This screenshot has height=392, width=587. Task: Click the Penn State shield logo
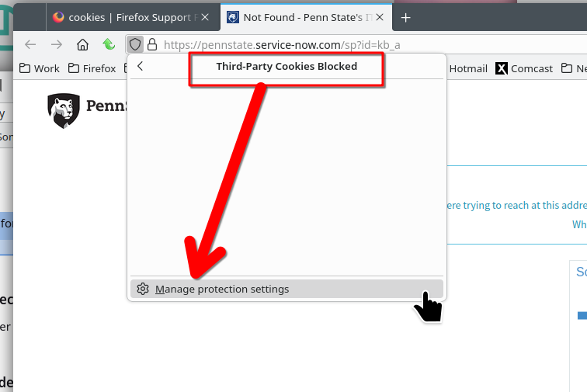coord(64,110)
